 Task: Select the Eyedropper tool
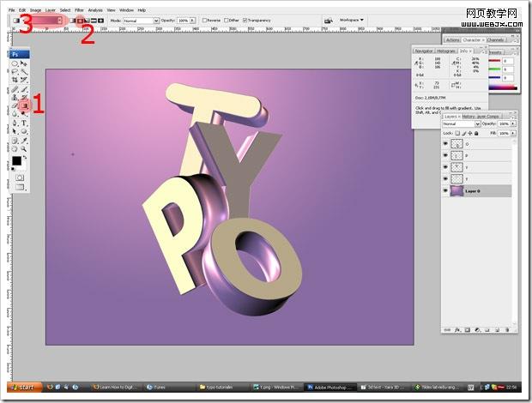tap(24, 141)
